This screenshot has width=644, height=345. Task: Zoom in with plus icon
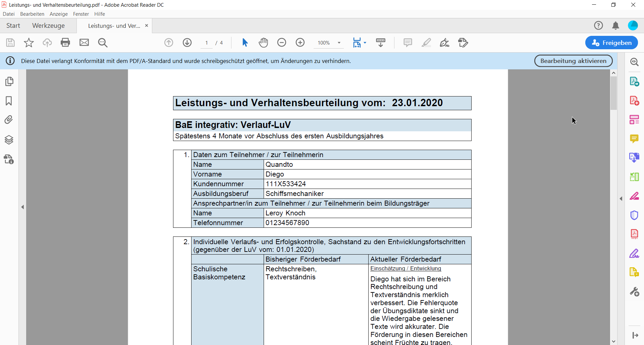point(300,43)
